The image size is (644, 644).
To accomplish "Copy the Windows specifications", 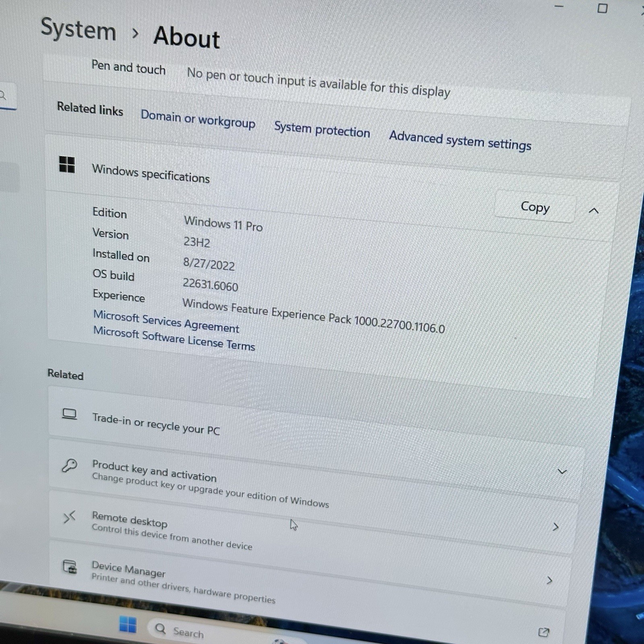I will point(535,207).
